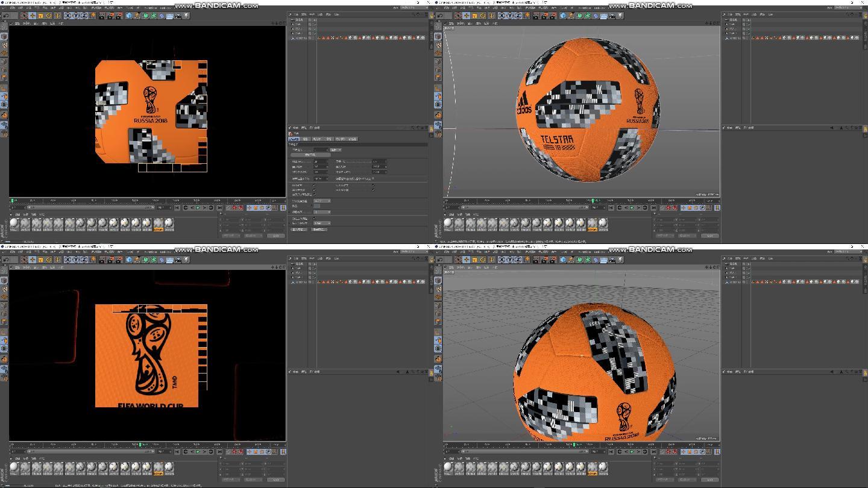Toggle second left checkbox in attribute panel

pyautogui.click(x=315, y=190)
